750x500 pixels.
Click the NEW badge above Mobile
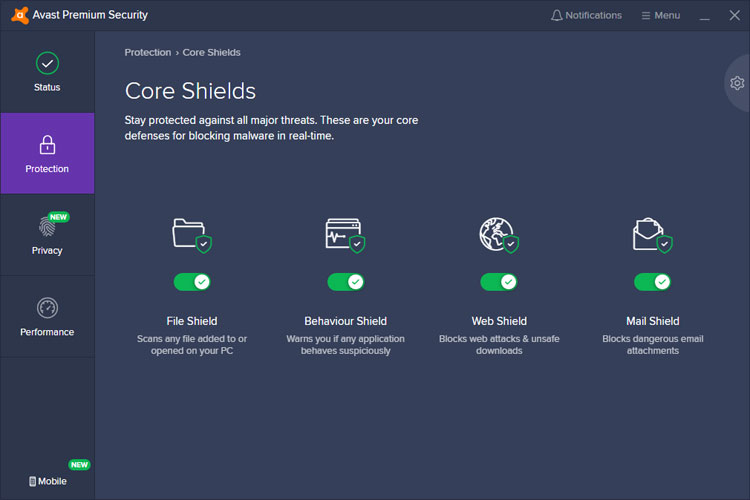pos(79,465)
